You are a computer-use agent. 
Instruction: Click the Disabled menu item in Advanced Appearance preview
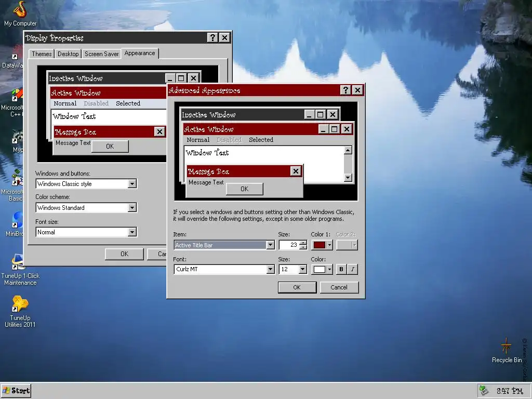click(229, 139)
